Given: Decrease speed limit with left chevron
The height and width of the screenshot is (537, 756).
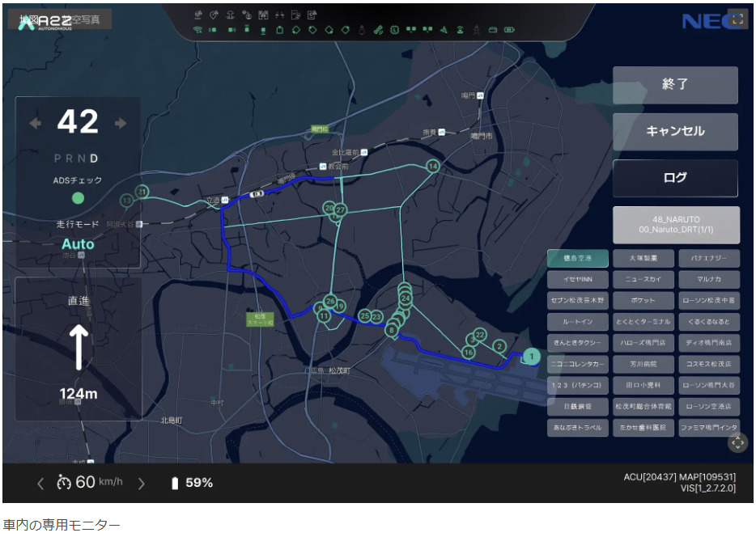Looking at the screenshot, I should (x=40, y=484).
